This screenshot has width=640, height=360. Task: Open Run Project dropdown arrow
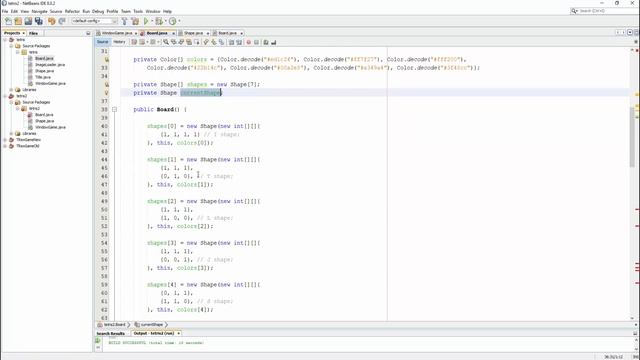(152, 21)
